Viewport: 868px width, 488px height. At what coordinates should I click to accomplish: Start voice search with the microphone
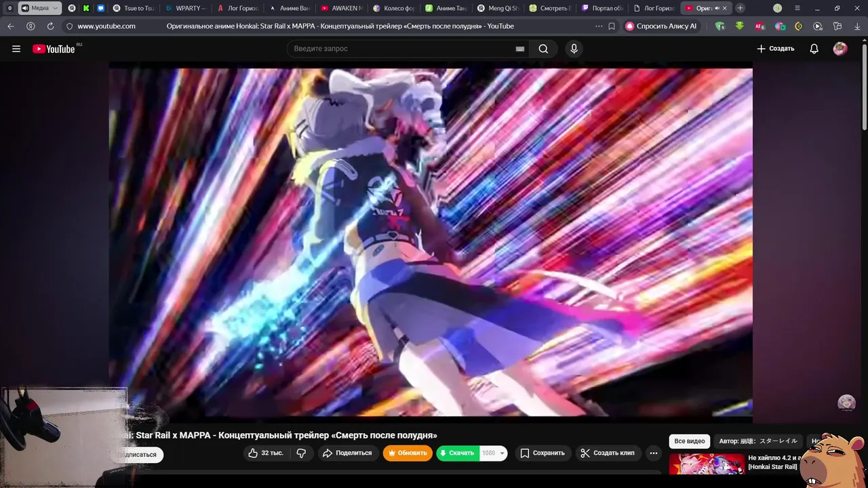coord(574,49)
